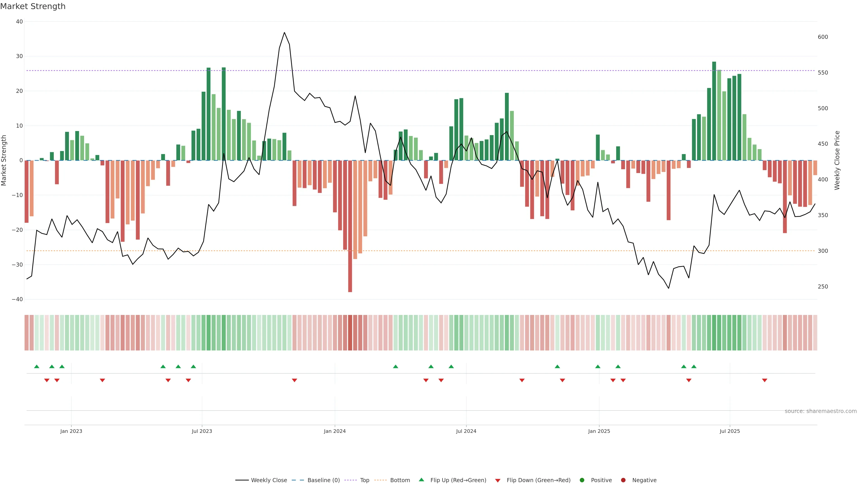Click the Positive green circle legend icon
Image resolution: width=868 pixels, height=488 pixels.
582,480
